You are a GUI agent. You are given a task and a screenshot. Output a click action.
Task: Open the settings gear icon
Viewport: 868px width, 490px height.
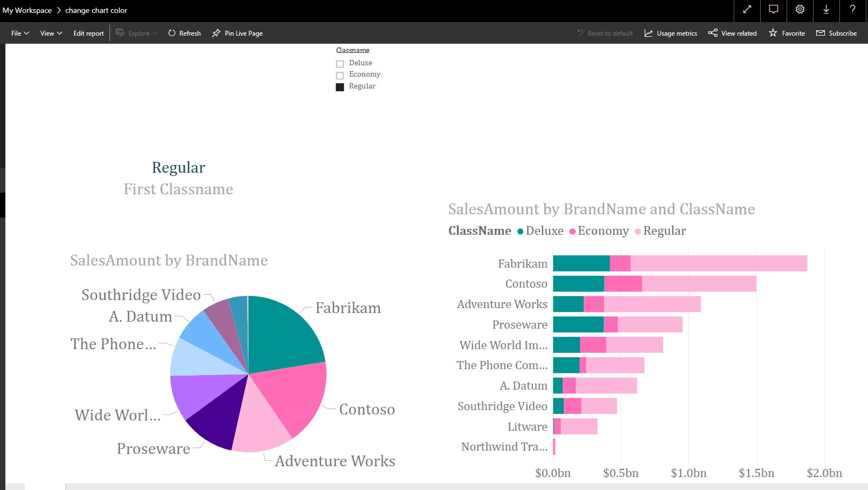click(x=800, y=9)
